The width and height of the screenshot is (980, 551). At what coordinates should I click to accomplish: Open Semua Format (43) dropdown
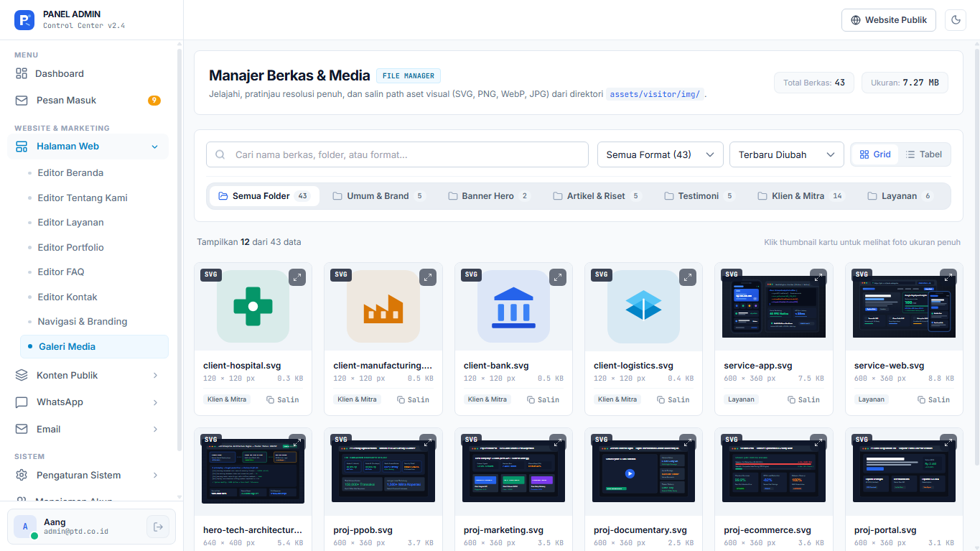(x=660, y=154)
